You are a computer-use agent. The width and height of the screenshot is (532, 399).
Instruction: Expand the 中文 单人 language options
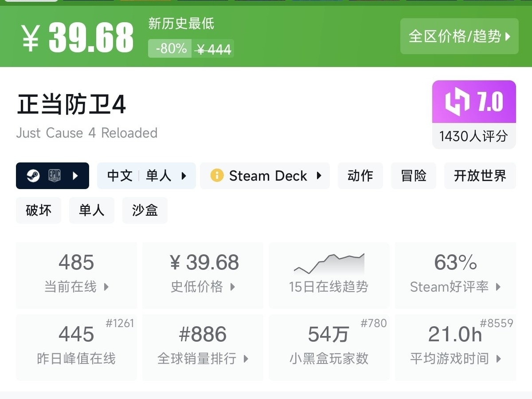click(146, 176)
